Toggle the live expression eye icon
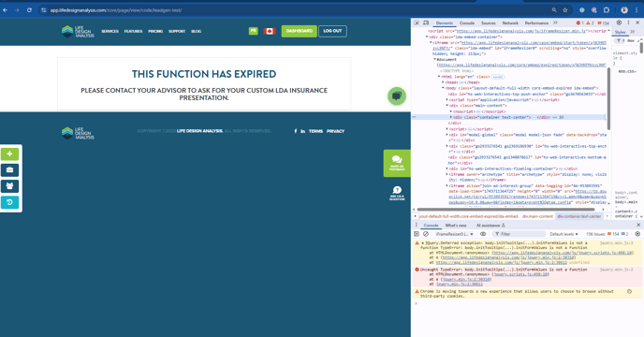 (483, 234)
